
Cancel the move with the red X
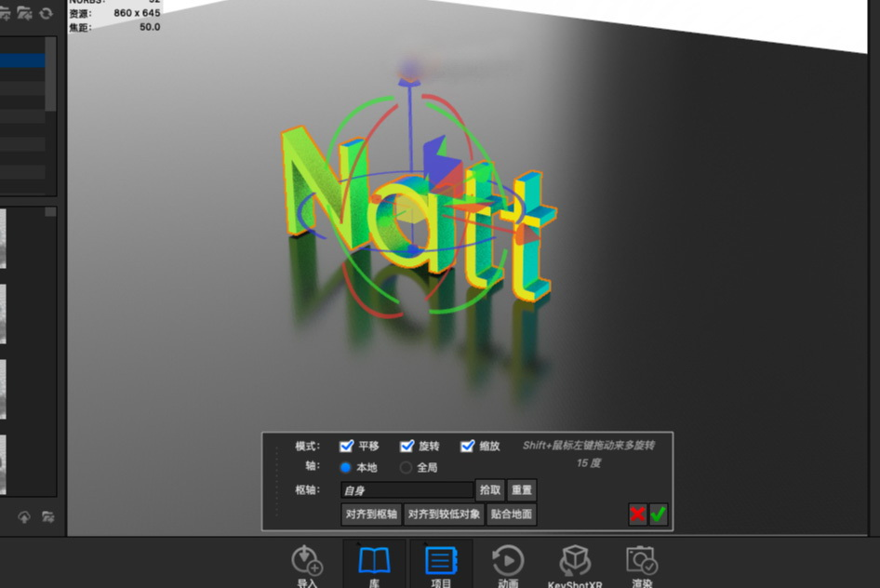click(x=637, y=514)
